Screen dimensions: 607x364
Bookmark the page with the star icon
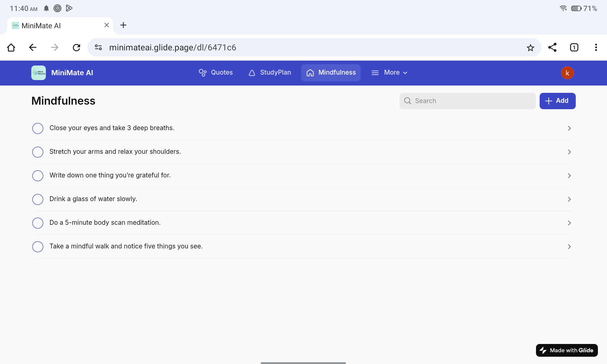530,48
